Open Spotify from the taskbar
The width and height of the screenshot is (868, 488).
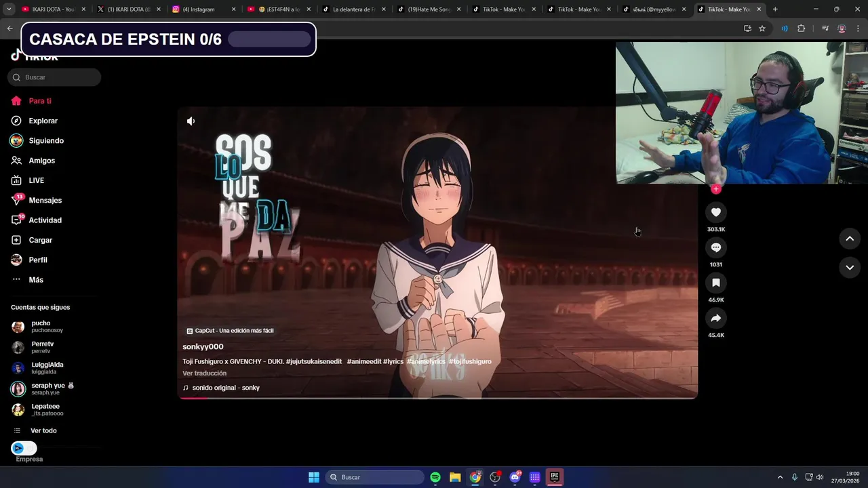tap(435, 477)
